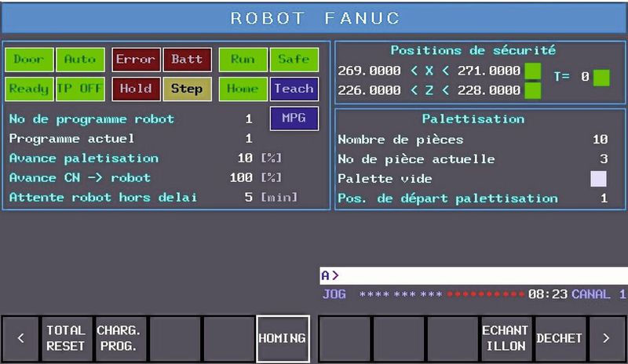
Task: Click the A> command input line
Action: 473,275
